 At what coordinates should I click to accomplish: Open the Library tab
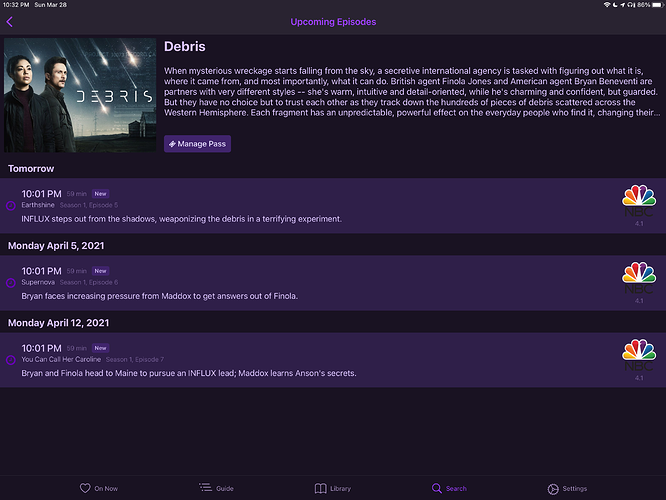coord(333,488)
